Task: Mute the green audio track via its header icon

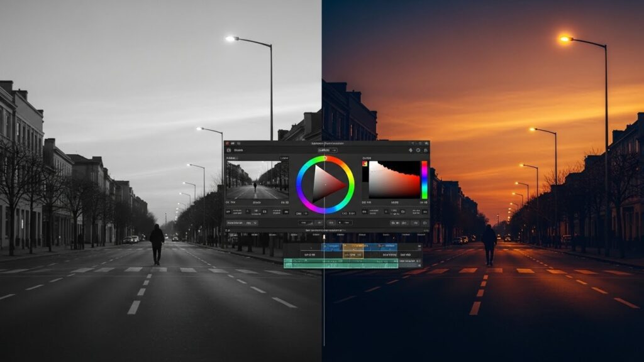Action: tap(286, 262)
